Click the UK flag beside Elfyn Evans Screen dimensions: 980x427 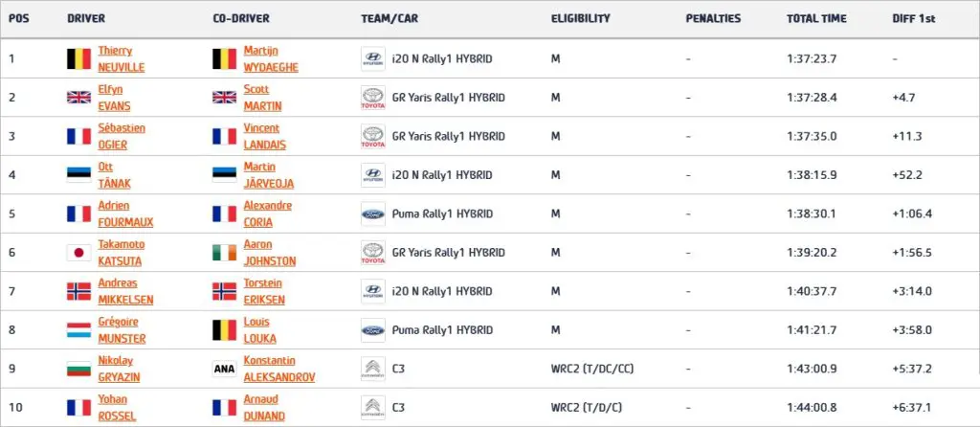[78, 98]
